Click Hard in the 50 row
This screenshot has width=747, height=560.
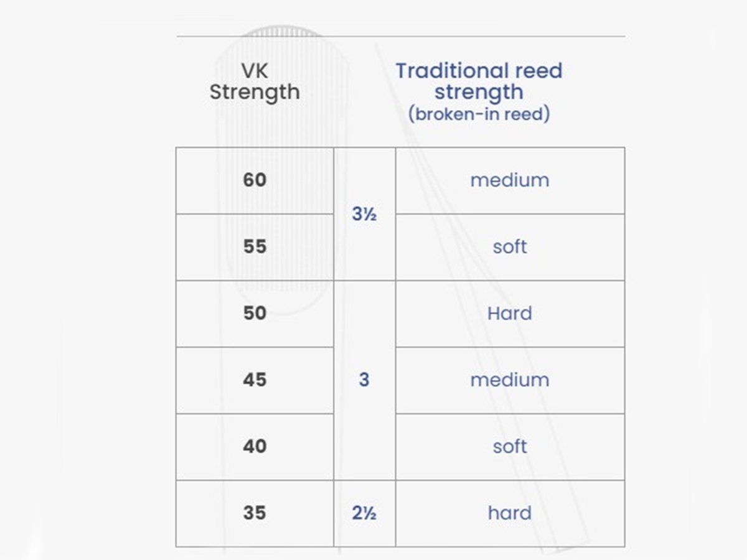(510, 314)
